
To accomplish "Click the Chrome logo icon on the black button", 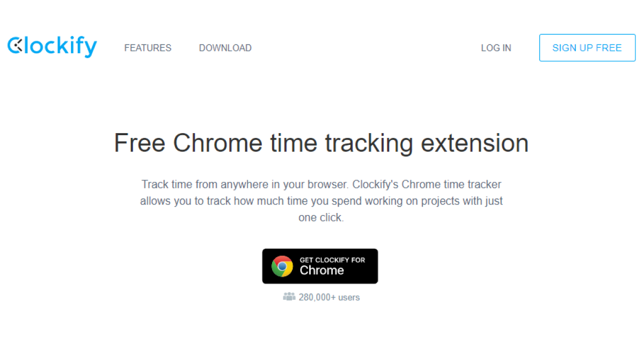I will click(x=282, y=266).
